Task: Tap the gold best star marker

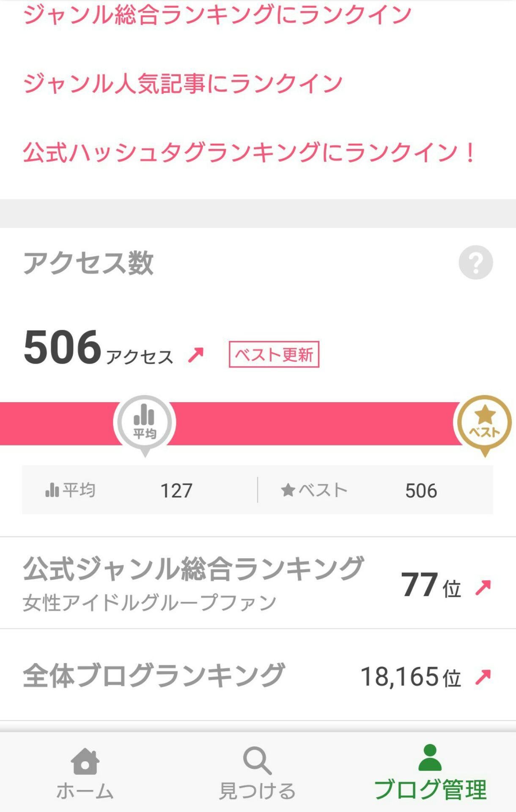Action: click(x=484, y=423)
